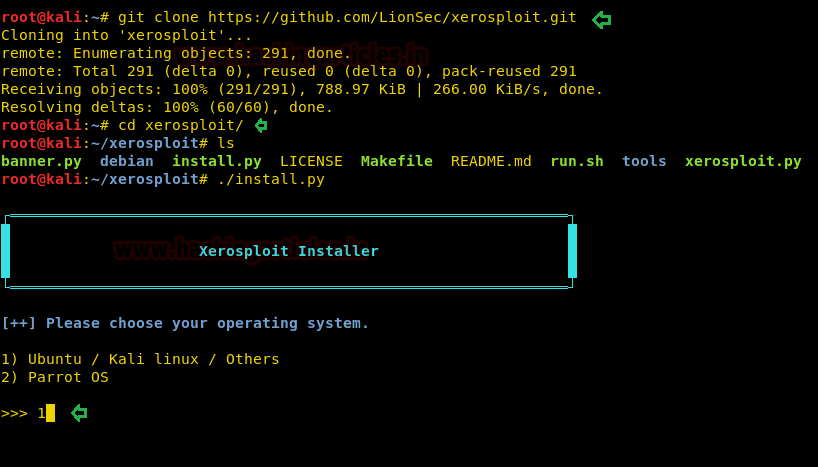The image size is (818, 467).
Task: Select README.md in the listing
Action: pos(491,161)
